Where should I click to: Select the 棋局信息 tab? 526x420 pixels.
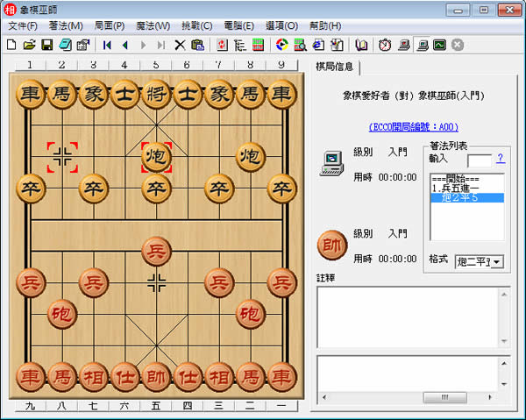pos(336,68)
